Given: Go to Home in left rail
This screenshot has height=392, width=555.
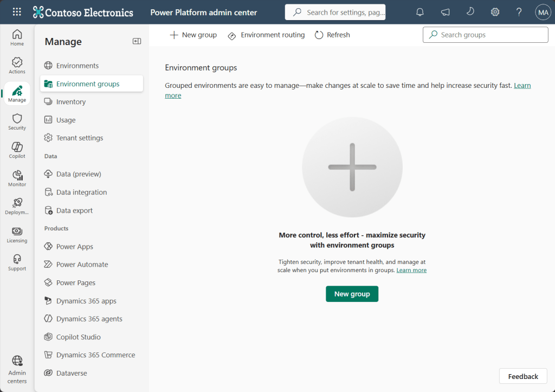Looking at the screenshot, I should pos(17,37).
